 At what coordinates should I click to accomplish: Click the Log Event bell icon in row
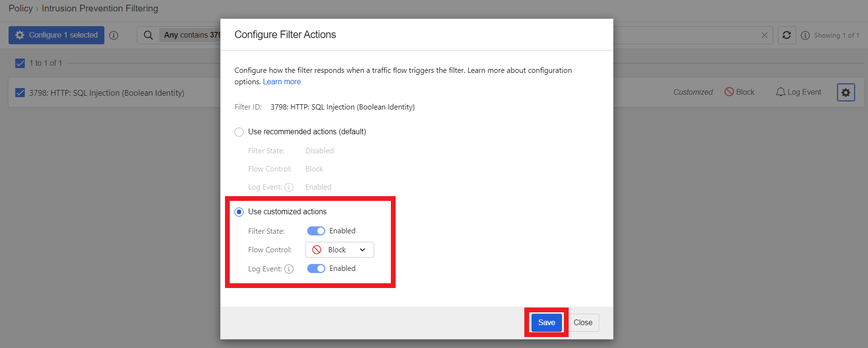point(780,92)
